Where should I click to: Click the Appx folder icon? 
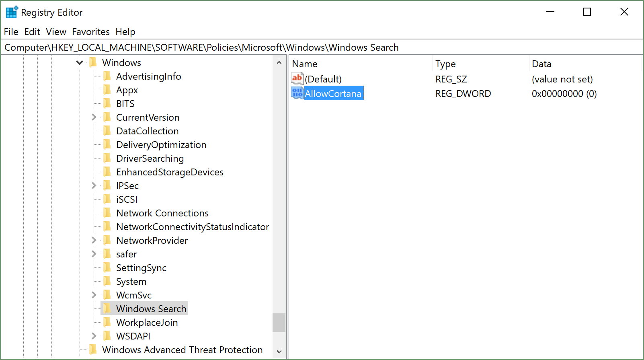pos(107,90)
